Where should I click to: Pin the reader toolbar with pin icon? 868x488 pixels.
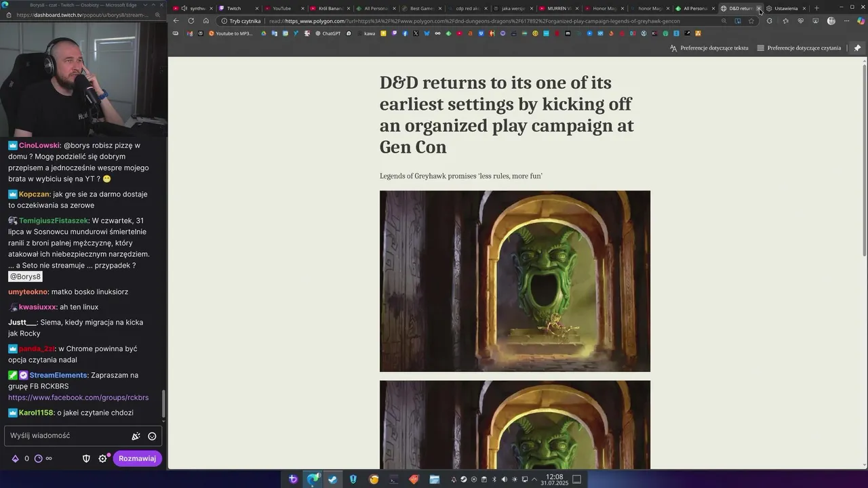pos(857,48)
